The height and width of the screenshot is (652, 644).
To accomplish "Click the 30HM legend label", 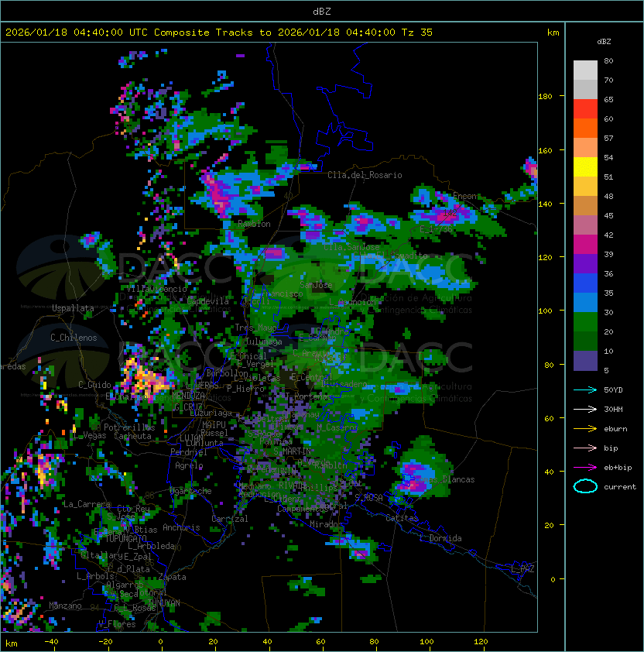I will [x=613, y=409].
